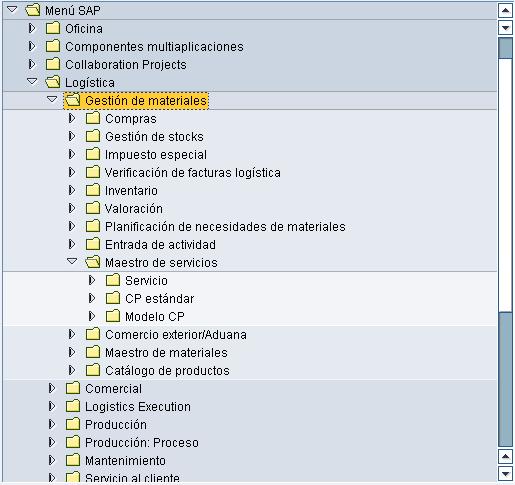Viewport: 515px width, 485px height.
Task: Select Planificación de necesidades de materiales
Action: point(225,226)
